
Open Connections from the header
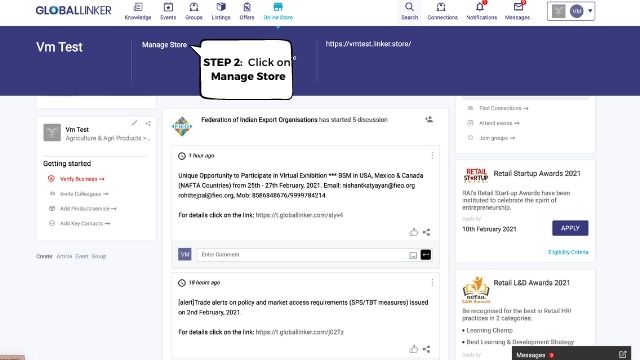442,11
